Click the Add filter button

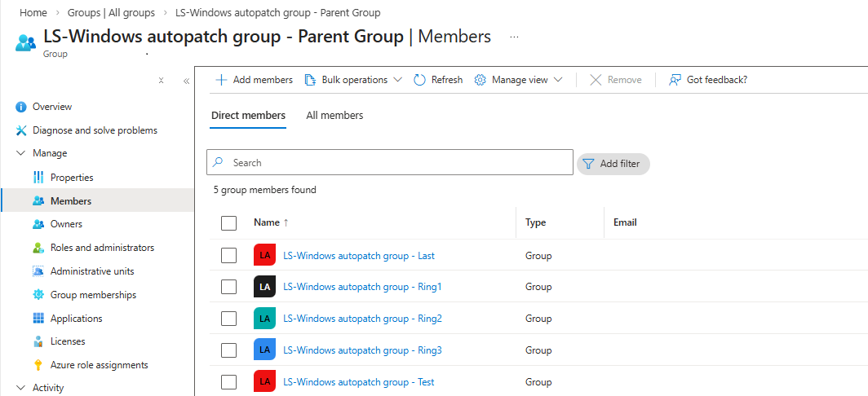613,165
